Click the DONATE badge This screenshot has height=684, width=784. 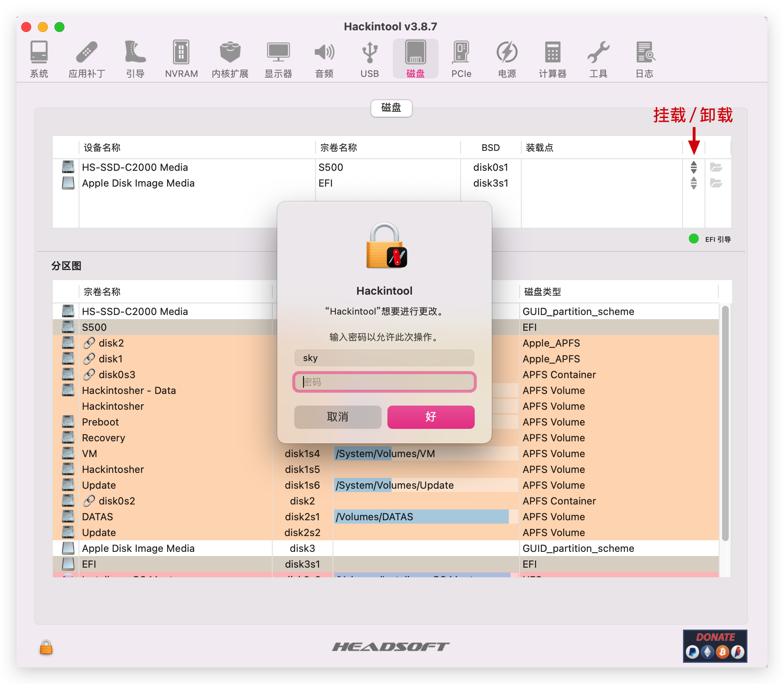pyautogui.click(x=715, y=646)
